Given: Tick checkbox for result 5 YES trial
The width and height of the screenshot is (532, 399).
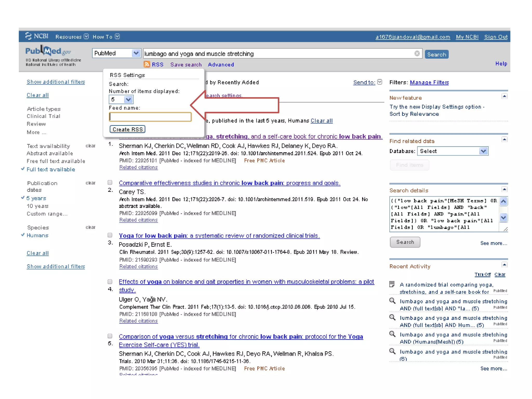Looking at the screenshot, I should tap(110, 336).
